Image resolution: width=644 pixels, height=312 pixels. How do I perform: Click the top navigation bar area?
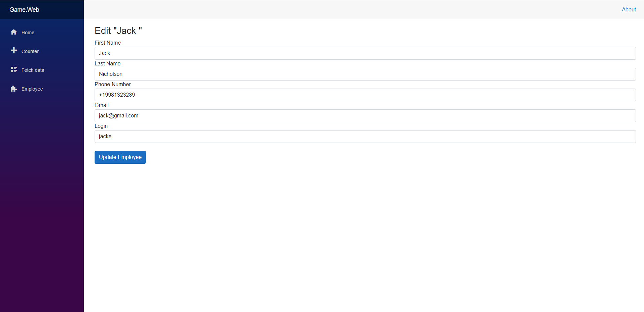pyautogui.click(x=335, y=9)
